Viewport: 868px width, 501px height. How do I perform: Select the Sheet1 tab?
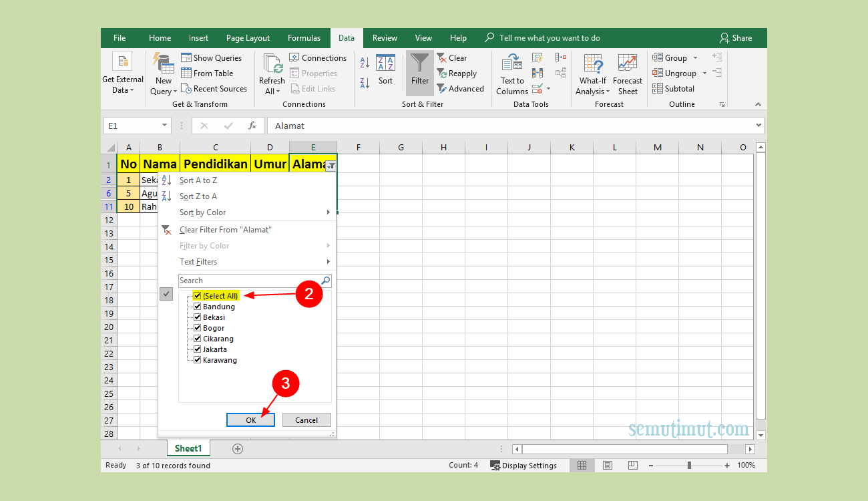[x=188, y=449]
